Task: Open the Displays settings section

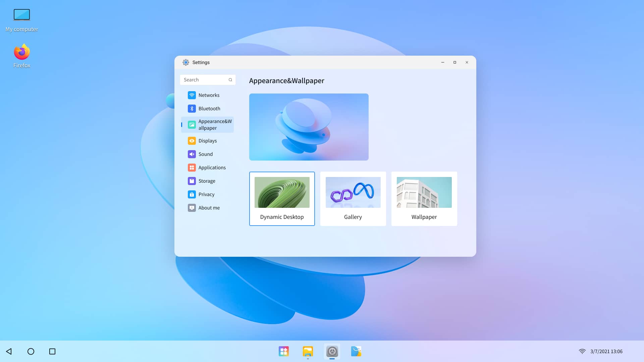Action: [x=207, y=141]
